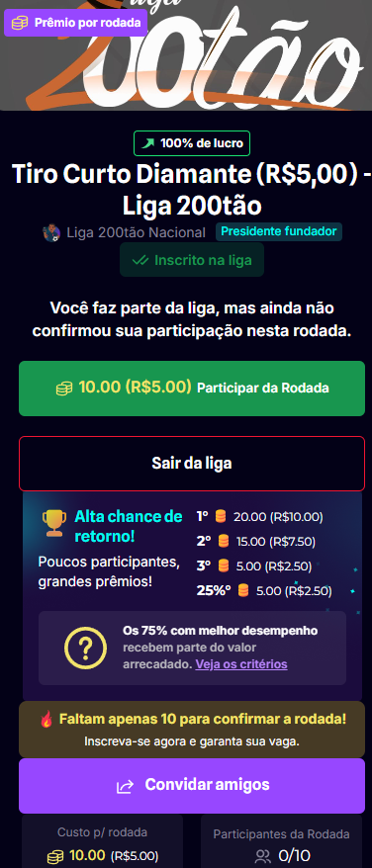The width and height of the screenshot is (372, 868).
Task: Click the coins icon on Participar da Rodada button
Action: click(64, 389)
